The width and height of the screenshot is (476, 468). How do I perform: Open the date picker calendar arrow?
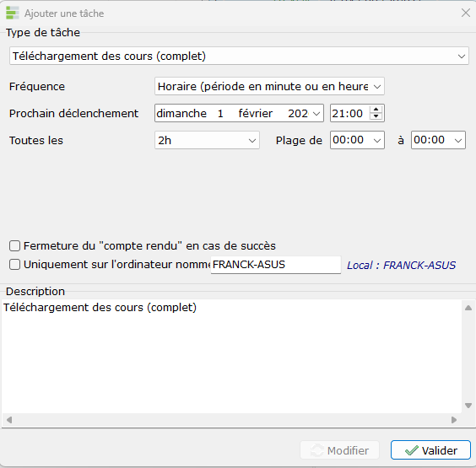click(x=316, y=114)
